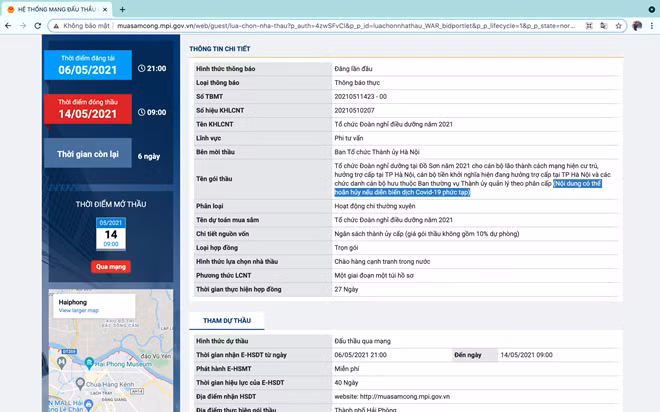Screen dimensions: 660x412
Task: Reload the page with refresh icon
Action: (37, 26)
